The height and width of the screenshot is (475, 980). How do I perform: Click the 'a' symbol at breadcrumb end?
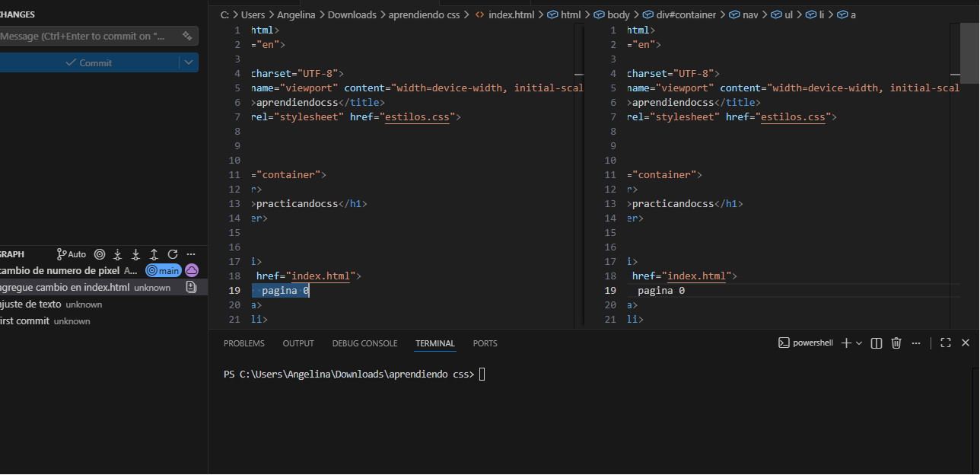pos(852,14)
